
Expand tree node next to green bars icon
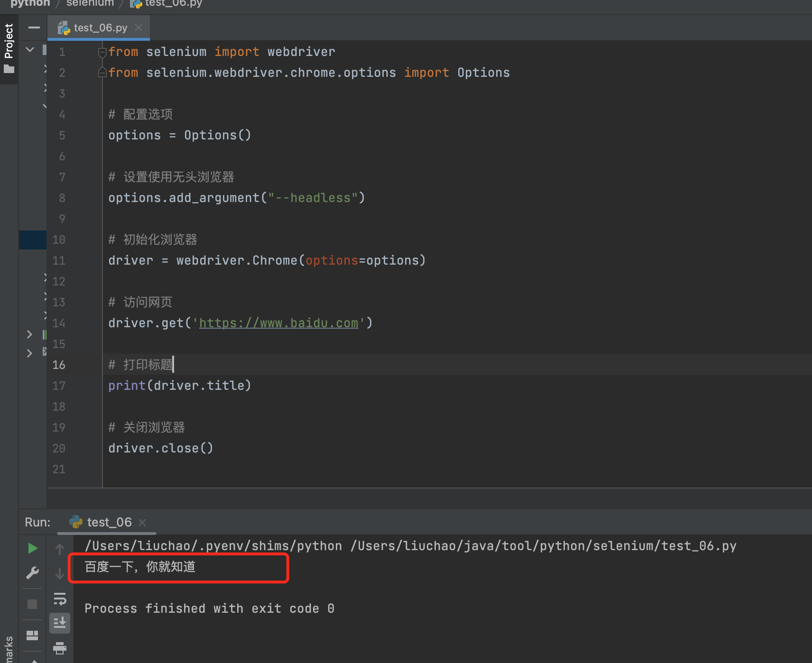29,334
